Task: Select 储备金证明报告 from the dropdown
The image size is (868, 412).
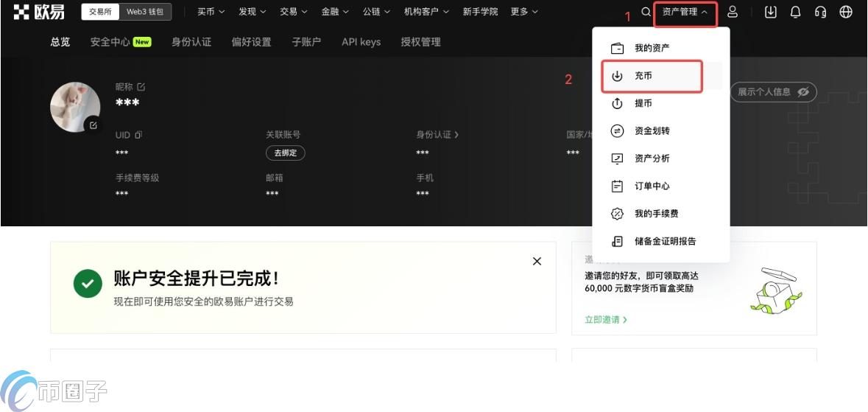Action: (661, 241)
